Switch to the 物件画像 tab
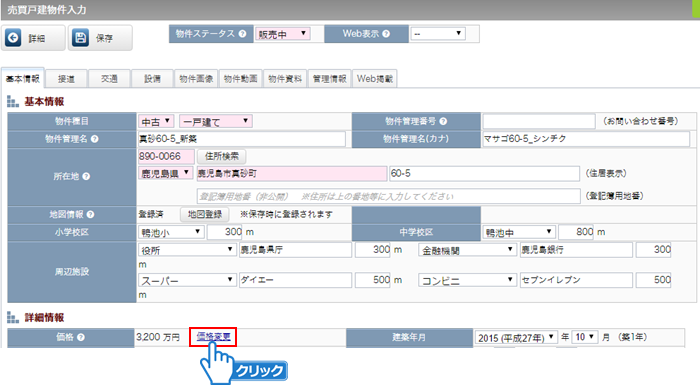The height and width of the screenshot is (385, 700). (196, 79)
